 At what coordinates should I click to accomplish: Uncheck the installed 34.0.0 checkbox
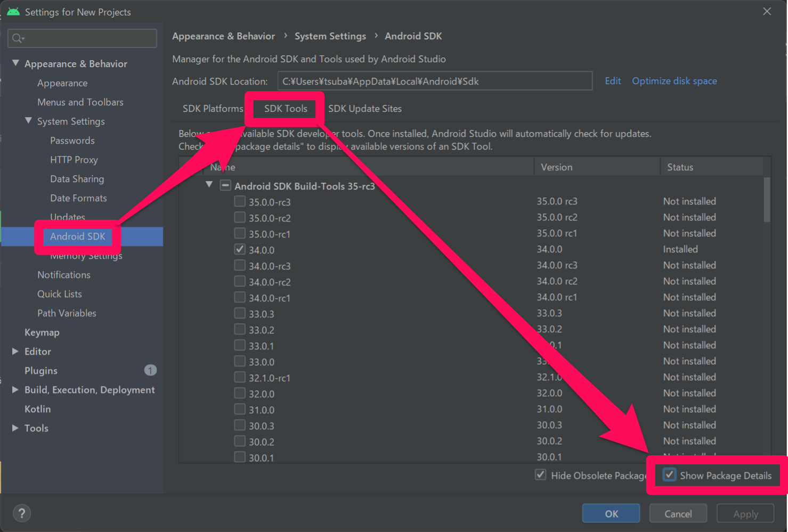pos(240,249)
